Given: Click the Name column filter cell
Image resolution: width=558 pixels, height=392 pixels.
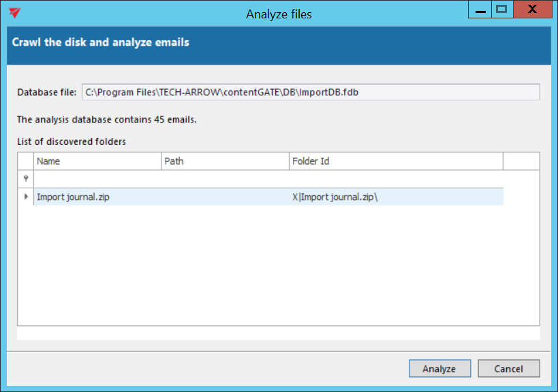Looking at the screenshot, I should pos(97,178).
